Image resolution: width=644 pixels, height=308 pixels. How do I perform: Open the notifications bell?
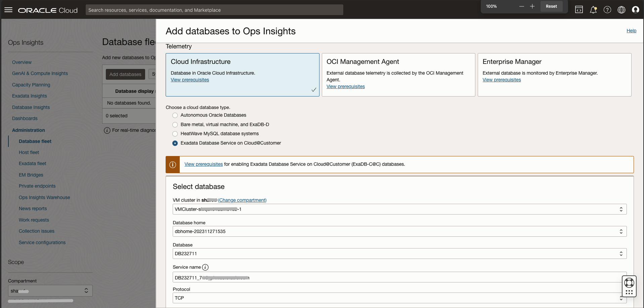pyautogui.click(x=593, y=10)
